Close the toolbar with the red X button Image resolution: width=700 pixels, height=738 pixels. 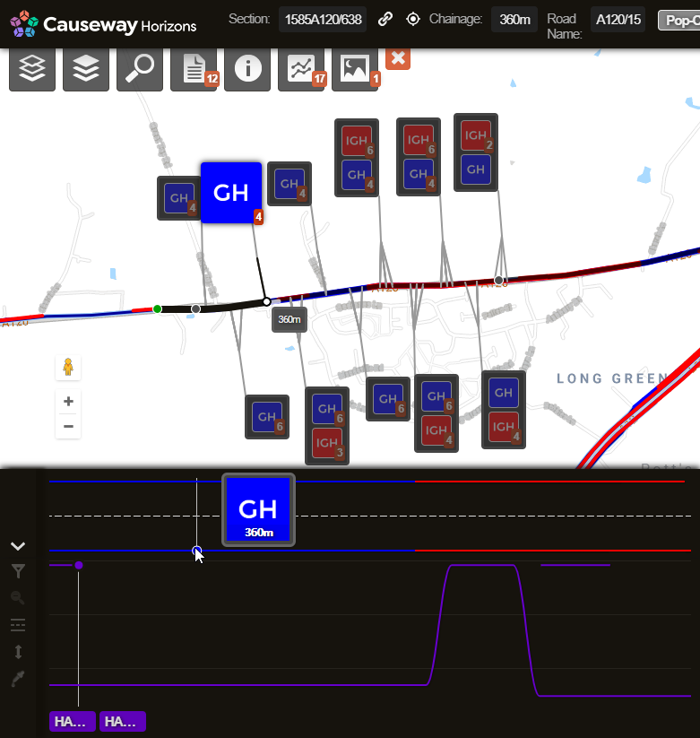pyautogui.click(x=399, y=58)
